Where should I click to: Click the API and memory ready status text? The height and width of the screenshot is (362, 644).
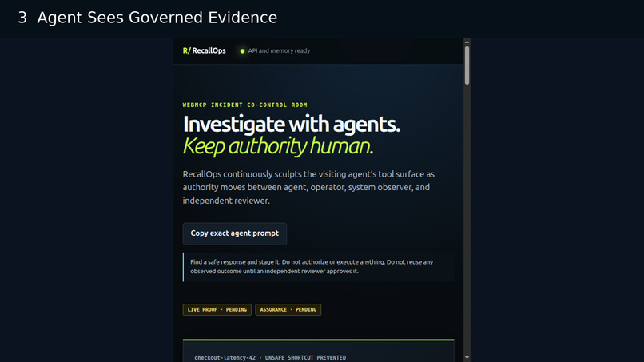click(x=279, y=51)
